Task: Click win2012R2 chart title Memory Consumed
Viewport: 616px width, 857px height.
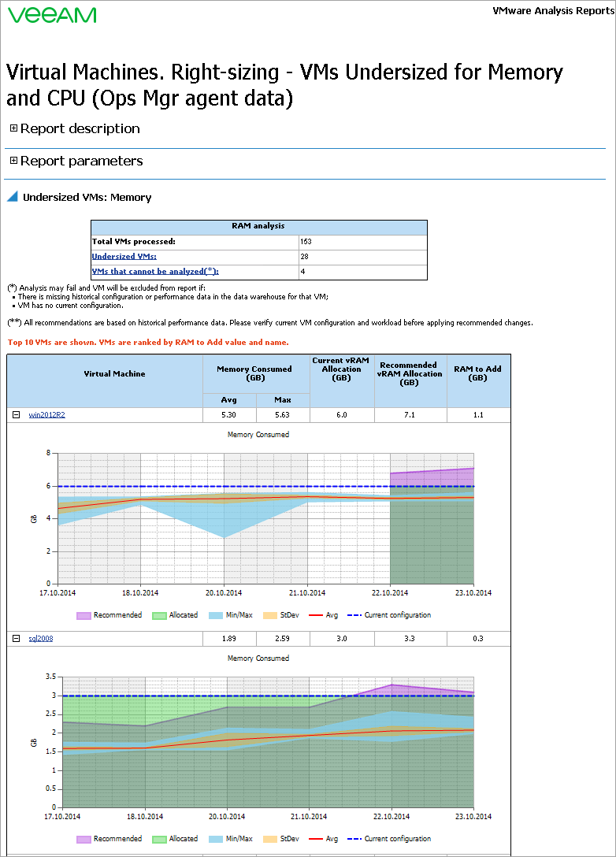Action: pyautogui.click(x=258, y=435)
